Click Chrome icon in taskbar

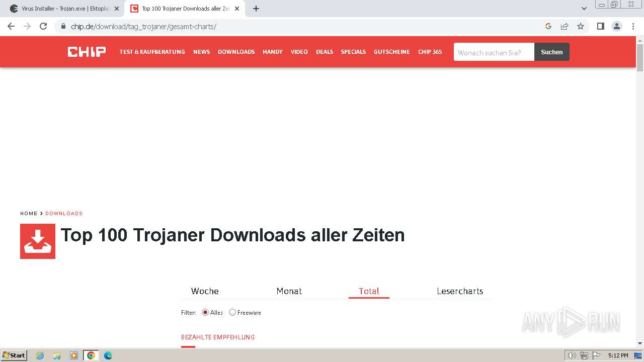(91, 355)
